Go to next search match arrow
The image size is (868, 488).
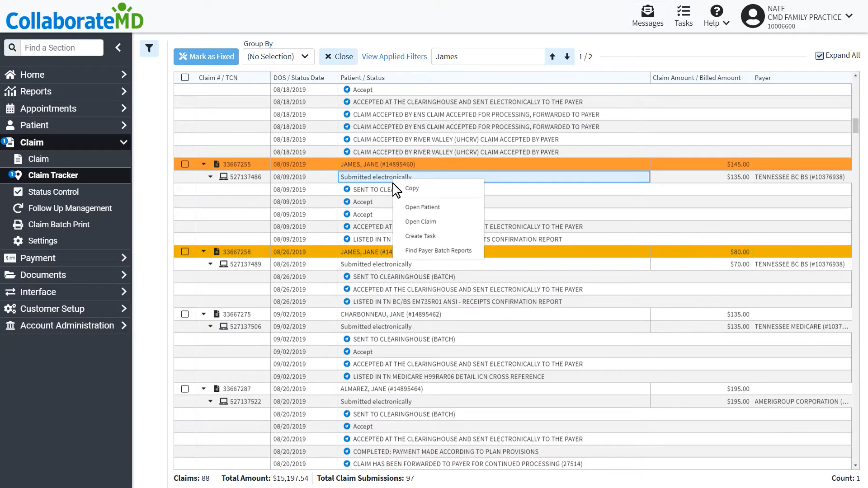point(567,56)
